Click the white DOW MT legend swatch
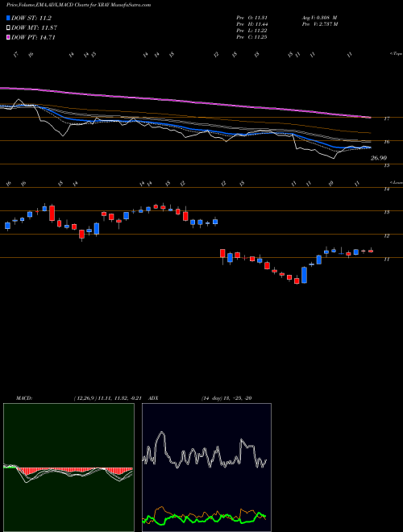The width and height of the screenshot is (403, 532). [8, 28]
